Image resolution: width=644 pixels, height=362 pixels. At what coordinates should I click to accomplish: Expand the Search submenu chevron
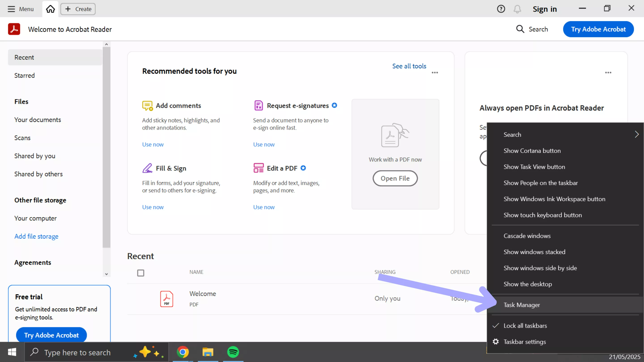pos(636,134)
